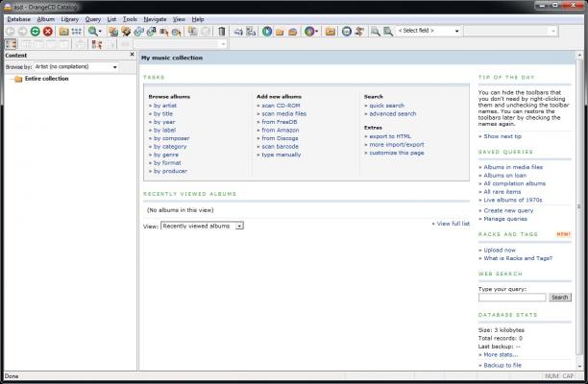588x384 pixels.
Task: Click More stats link
Action: [x=501, y=355]
